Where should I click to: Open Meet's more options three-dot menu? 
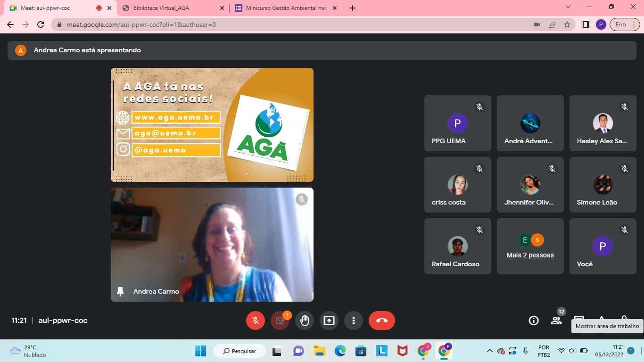click(354, 321)
